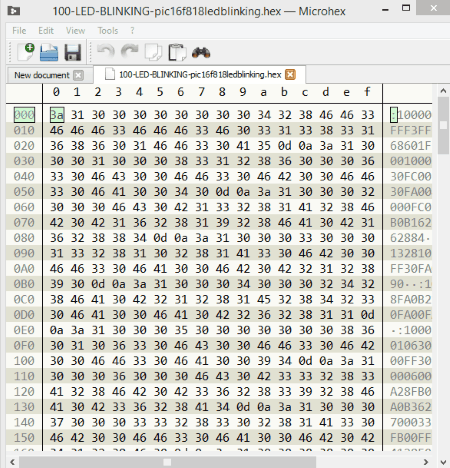Close the New document tab
The height and width of the screenshot is (468, 450).
point(78,75)
